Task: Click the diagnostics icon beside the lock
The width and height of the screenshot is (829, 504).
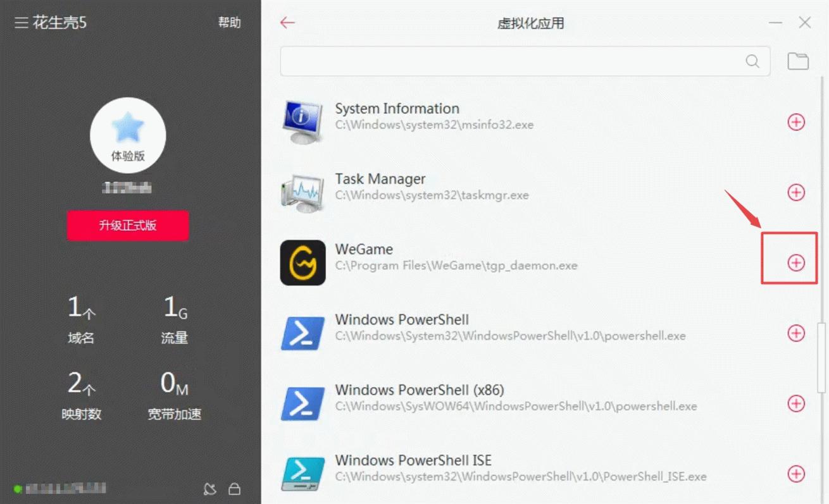Action: pos(210,489)
